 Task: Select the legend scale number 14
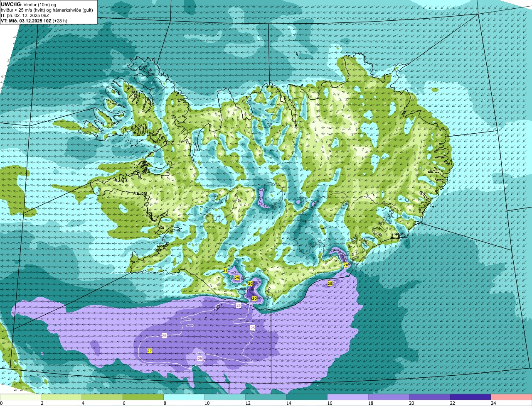289,403
